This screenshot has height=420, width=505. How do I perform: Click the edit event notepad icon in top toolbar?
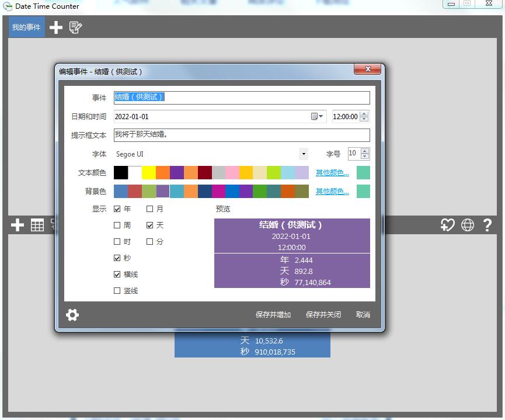pos(75,27)
